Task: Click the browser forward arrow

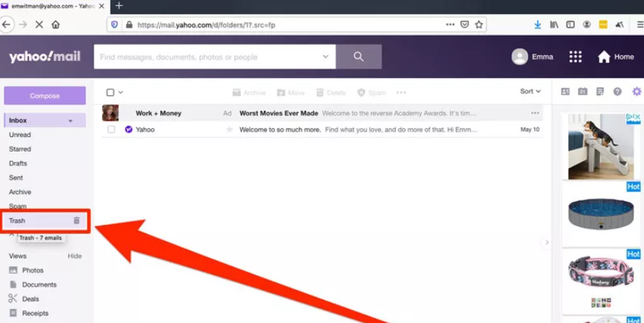Action: coord(23,25)
